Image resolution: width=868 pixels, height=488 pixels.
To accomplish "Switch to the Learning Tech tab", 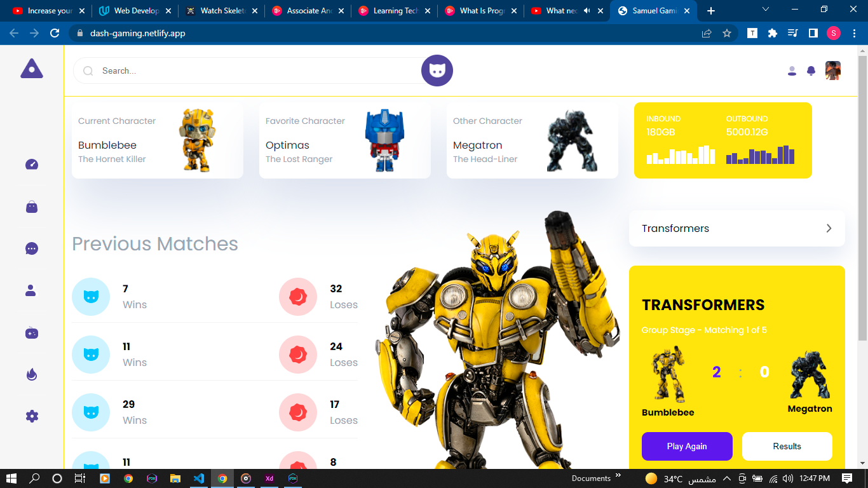I will (x=393, y=11).
